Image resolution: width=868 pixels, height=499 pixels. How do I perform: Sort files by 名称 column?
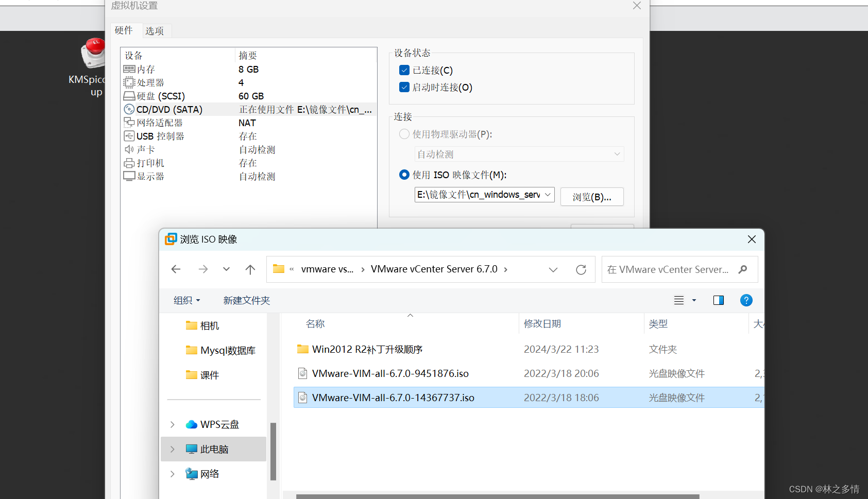pos(315,324)
